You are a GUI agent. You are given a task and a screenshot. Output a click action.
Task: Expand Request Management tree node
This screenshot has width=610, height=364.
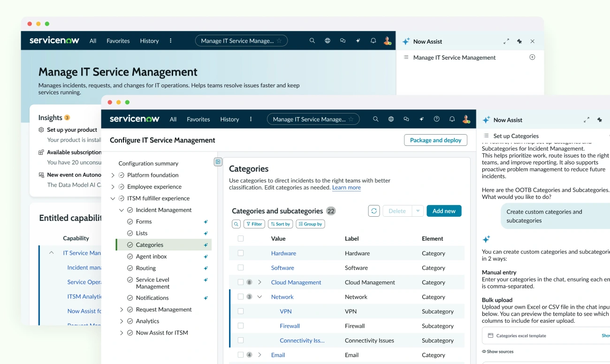122,310
